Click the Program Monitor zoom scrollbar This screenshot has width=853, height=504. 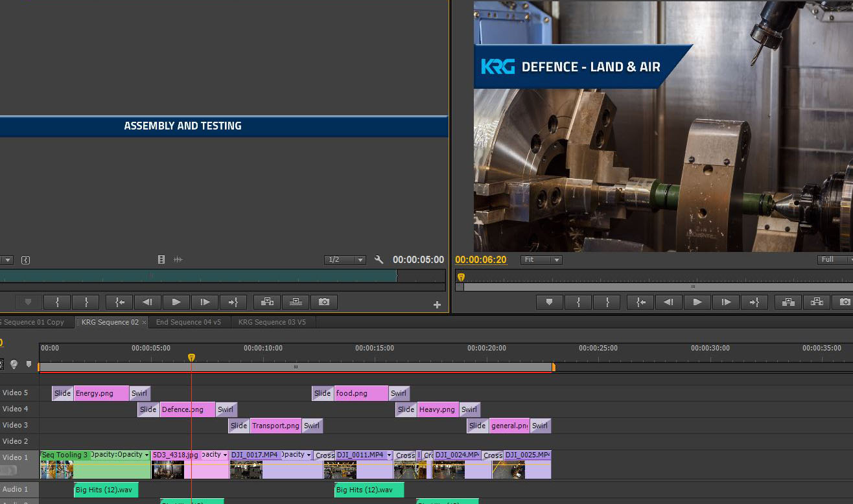(x=693, y=287)
